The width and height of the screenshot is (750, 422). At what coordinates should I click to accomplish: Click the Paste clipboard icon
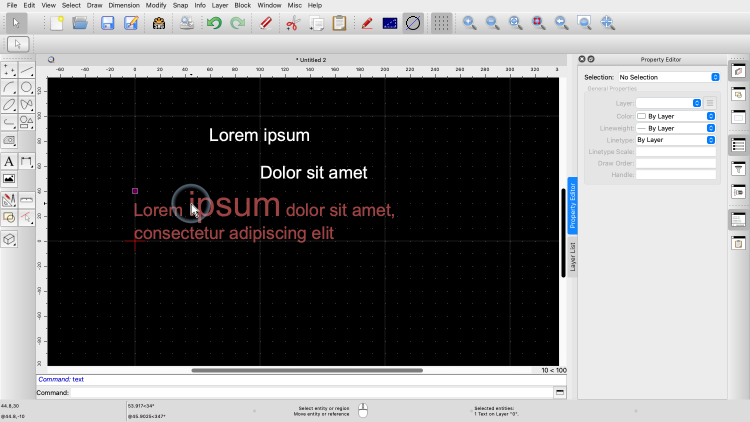click(339, 22)
